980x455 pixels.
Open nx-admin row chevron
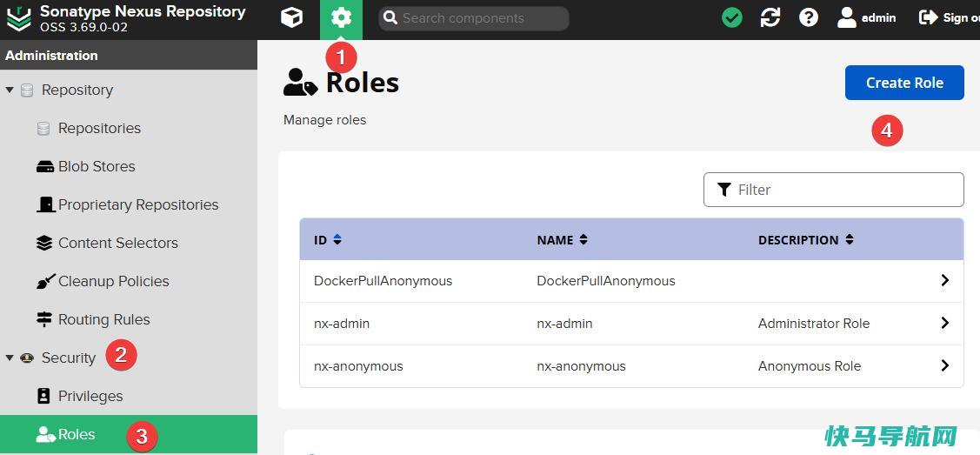point(944,323)
